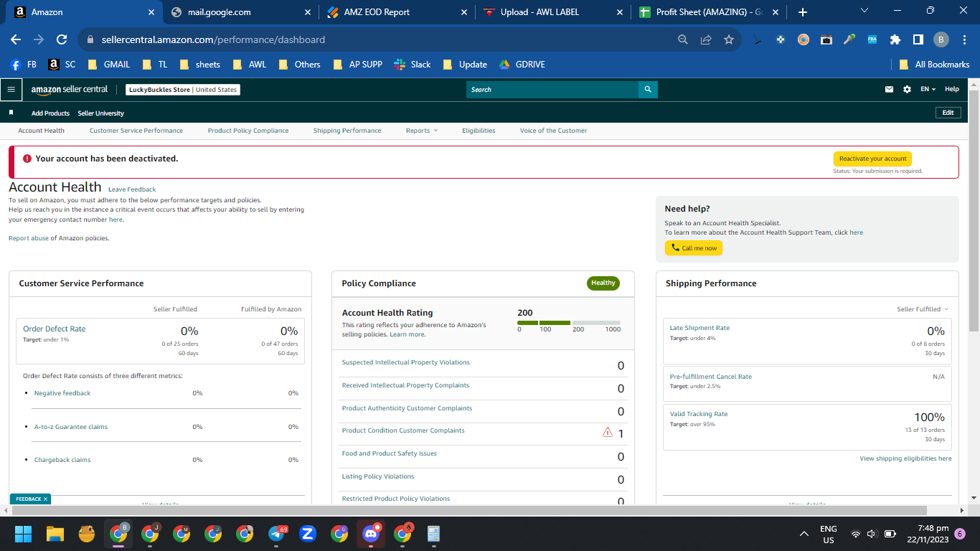Reload the page with the refresh icon
980x551 pixels.
click(62, 39)
